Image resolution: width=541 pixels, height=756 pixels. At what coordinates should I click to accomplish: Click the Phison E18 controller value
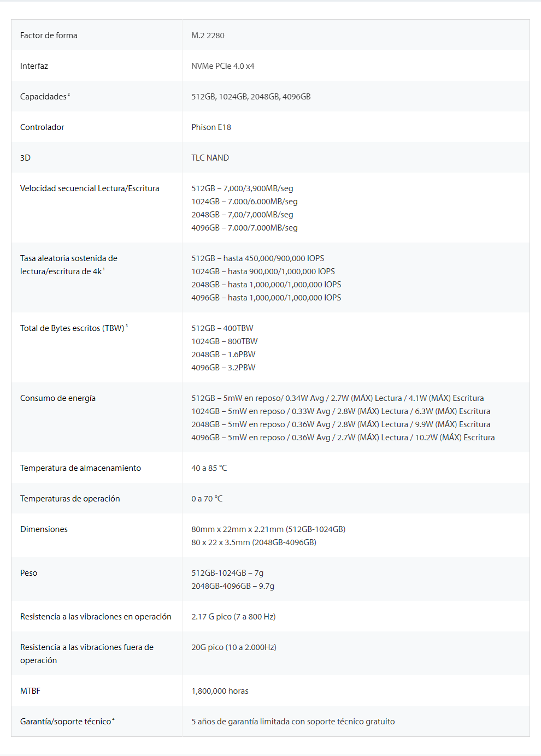click(x=211, y=127)
